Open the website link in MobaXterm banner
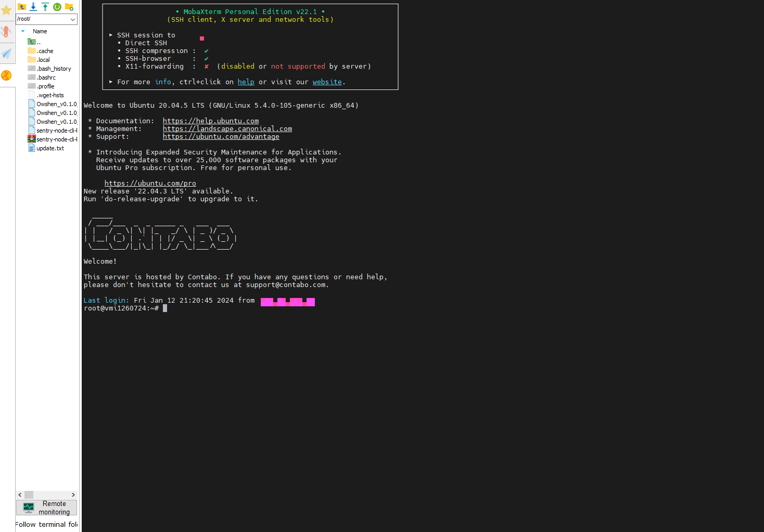The width and height of the screenshot is (764, 532). 327,82
